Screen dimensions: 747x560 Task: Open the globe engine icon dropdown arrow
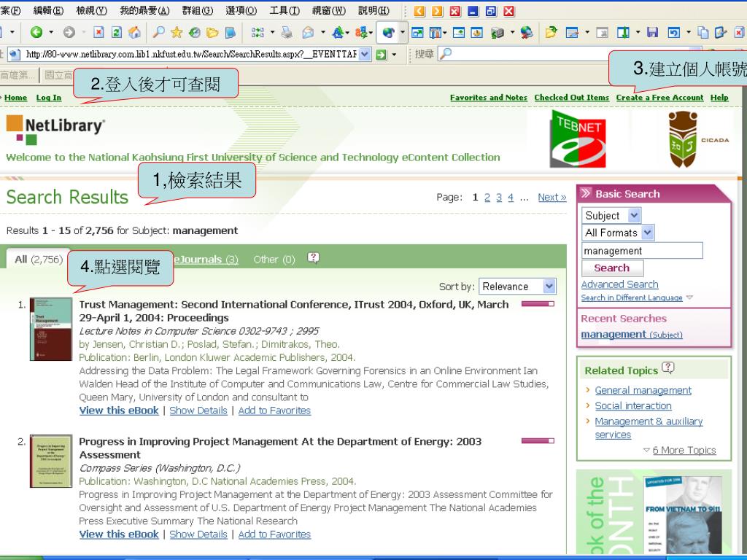403,32
